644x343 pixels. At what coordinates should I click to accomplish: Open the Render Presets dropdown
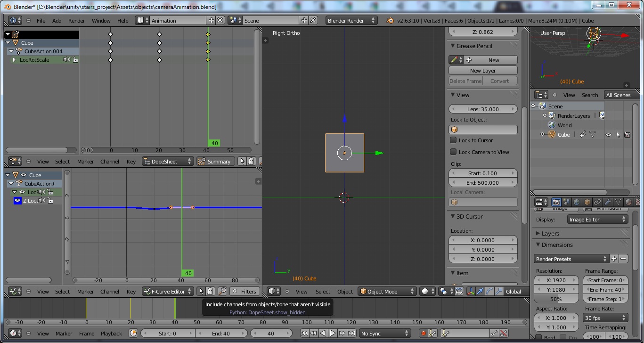point(571,259)
